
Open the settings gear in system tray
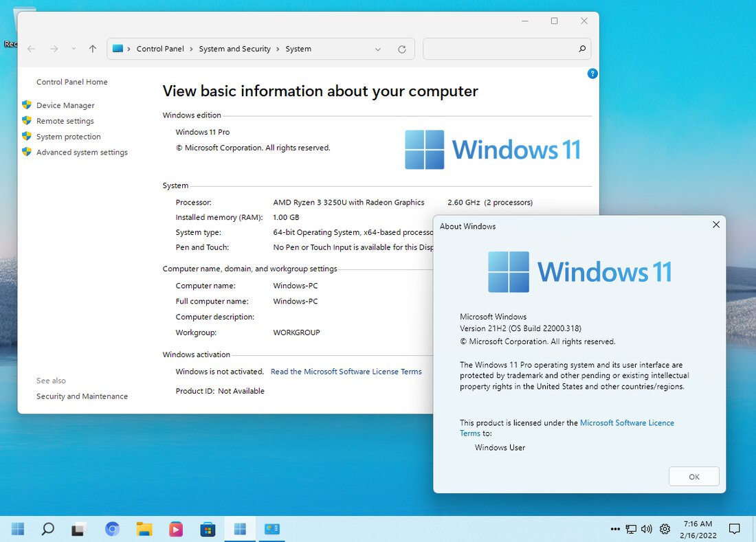pyautogui.click(x=665, y=529)
